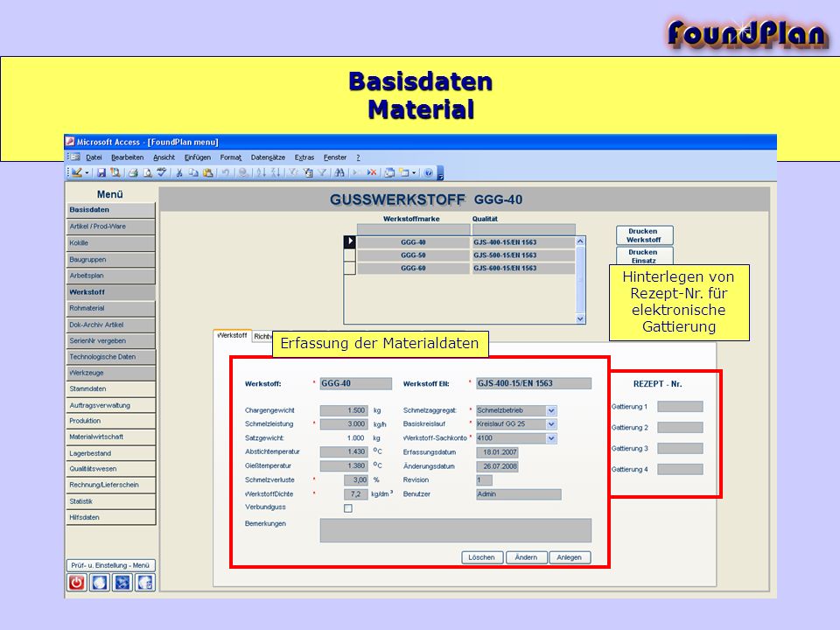840x630 pixels.
Task: Open Rohmaterial in the side menu
Action: tap(111, 309)
